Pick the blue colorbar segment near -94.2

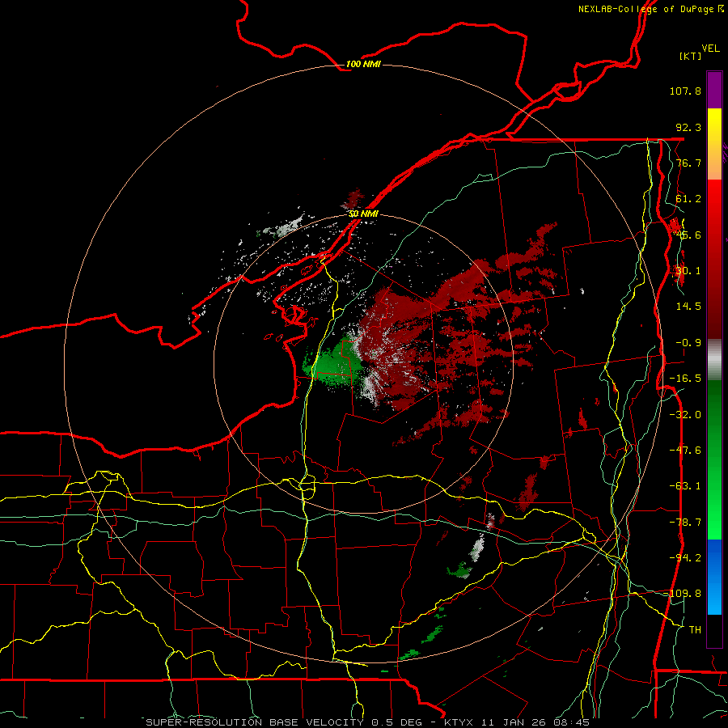click(x=714, y=557)
